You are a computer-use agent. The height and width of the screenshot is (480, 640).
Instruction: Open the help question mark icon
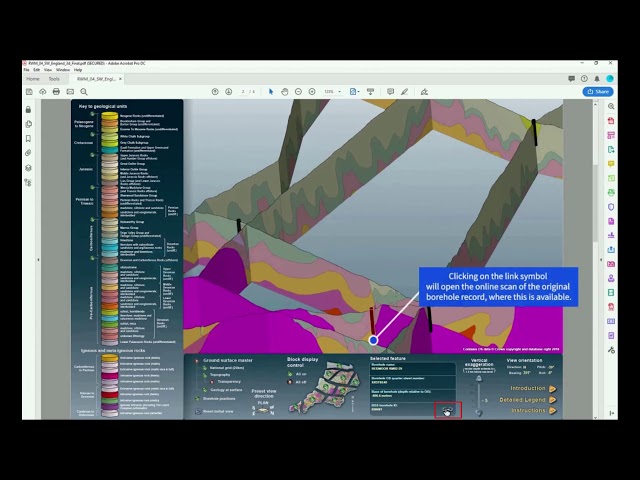(x=584, y=79)
